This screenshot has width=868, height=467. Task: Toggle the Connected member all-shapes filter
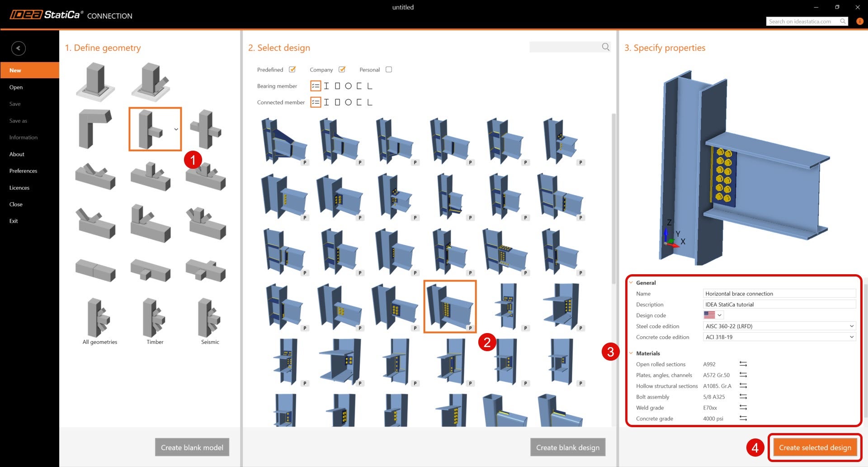316,102
